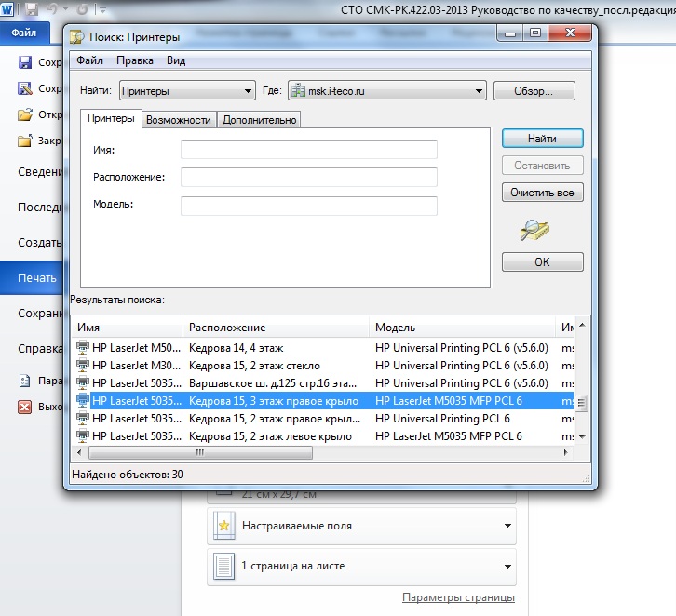Image resolution: width=676 pixels, height=616 pixels.
Task: Click the Open folder icon in Word backstage
Action: click(x=25, y=114)
